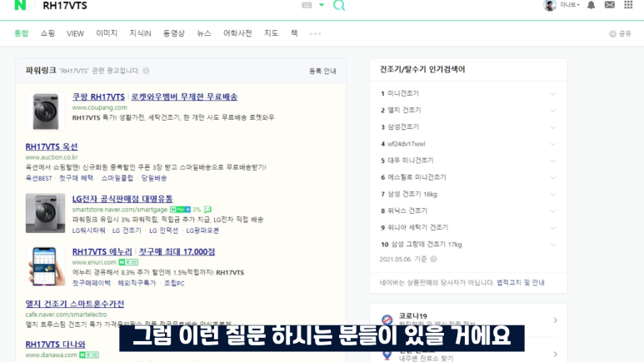Screen dimensions: 644x362
Task: Expand the 엘지 건조기 ranking row chevron
Action: click(x=553, y=111)
